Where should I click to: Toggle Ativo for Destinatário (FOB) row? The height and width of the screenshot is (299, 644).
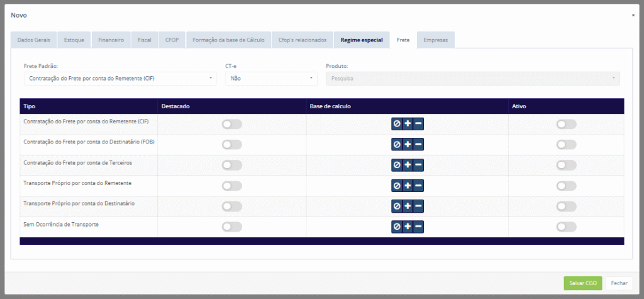pos(566,145)
